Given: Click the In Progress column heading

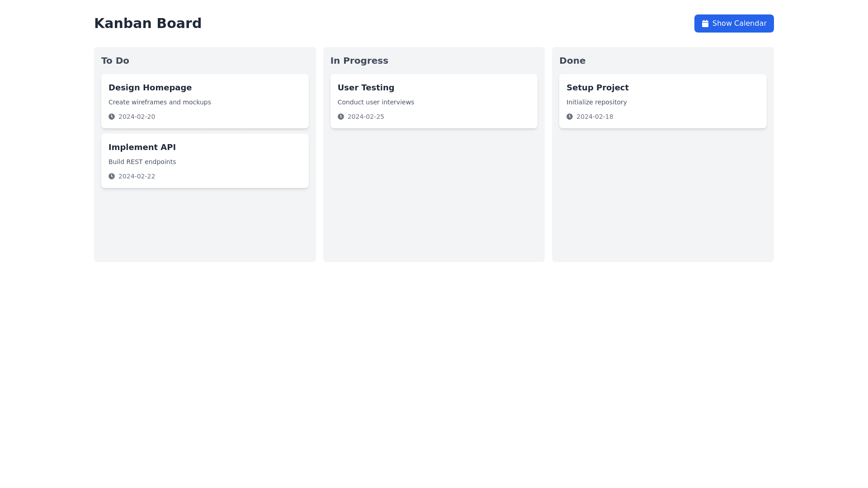Looking at the screenshot, I should (359, 61).
